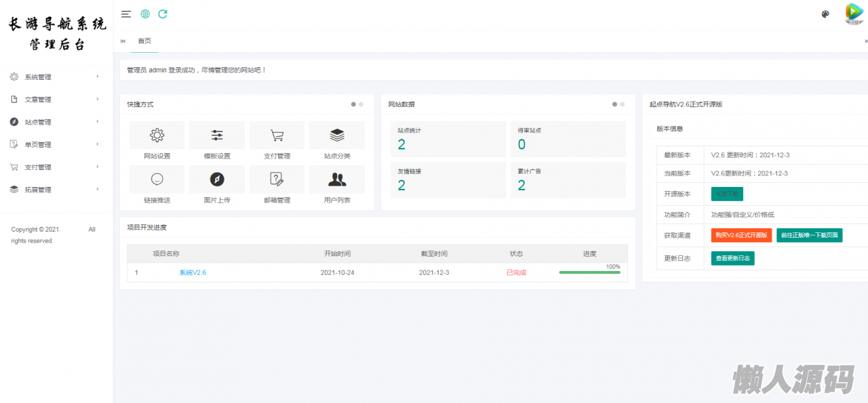Expand the 拓展管理 sidebar menu
The height and width of the screenshot is (403, 868).
pos(54,190)
